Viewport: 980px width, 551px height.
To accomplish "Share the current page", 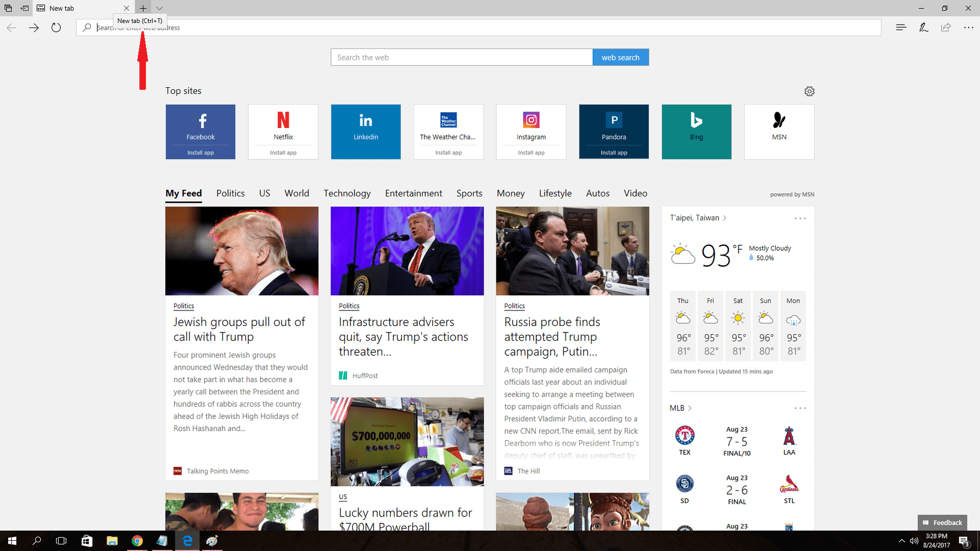I will point(946,27).
